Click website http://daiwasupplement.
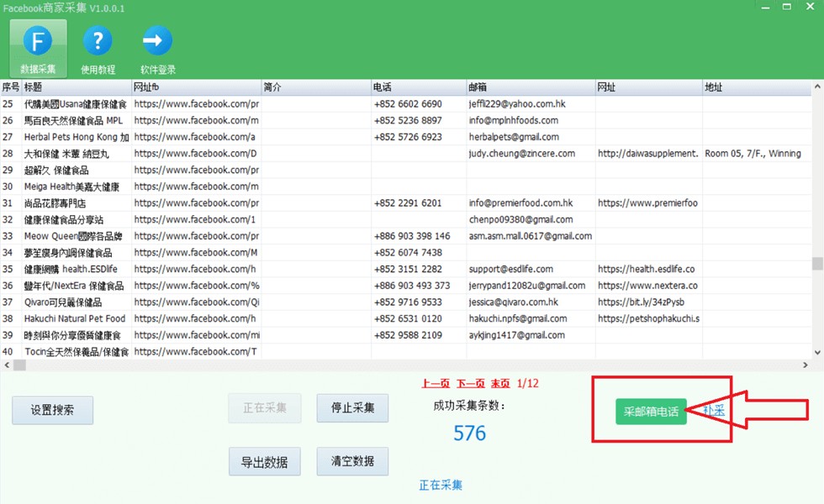 tap(648, 153)
